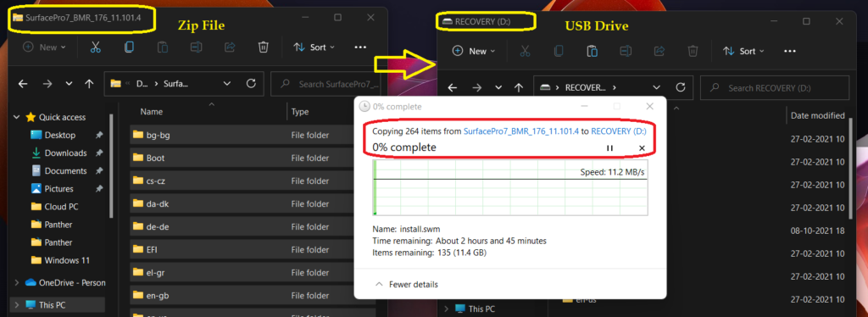Click Rename icon in RECOVERY (D:) window toolbar
868x317 pixels.
coord(626,52)
